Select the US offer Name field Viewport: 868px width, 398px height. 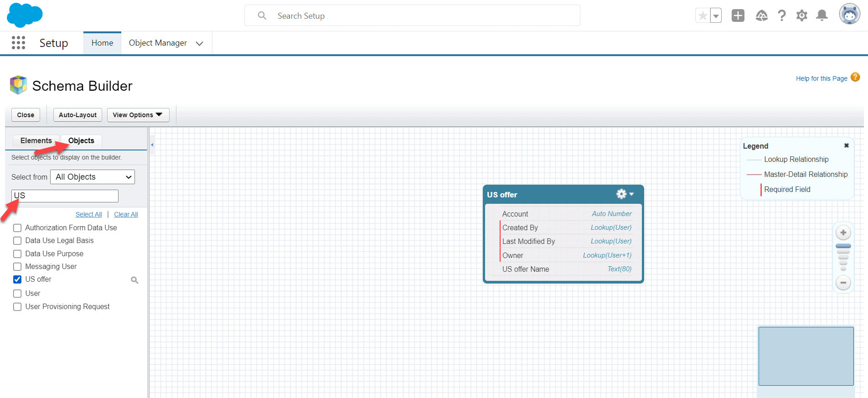tap(567, 269)
